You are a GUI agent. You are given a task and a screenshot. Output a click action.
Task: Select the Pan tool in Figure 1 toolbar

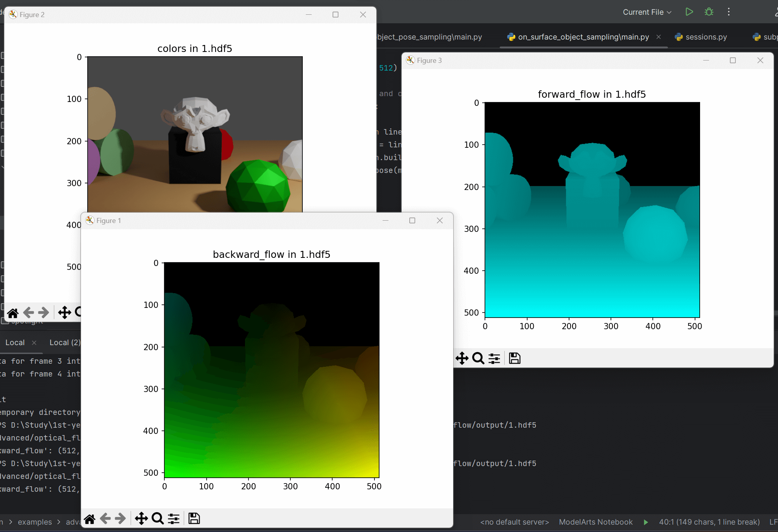click(141, 518)
